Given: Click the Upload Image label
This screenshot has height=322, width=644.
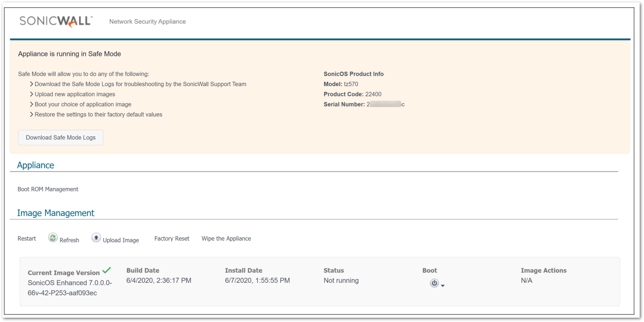Looking at the screenshot, I should pyautogui.click(x=121, y=240).
